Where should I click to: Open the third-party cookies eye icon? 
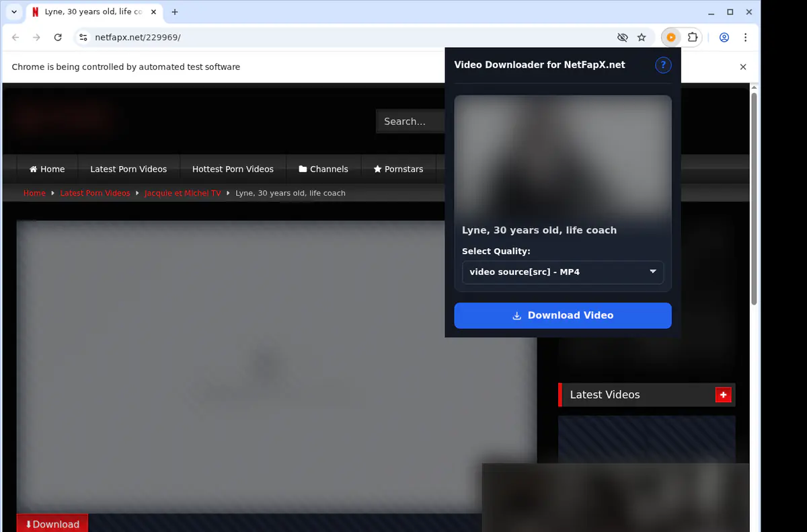622,38
